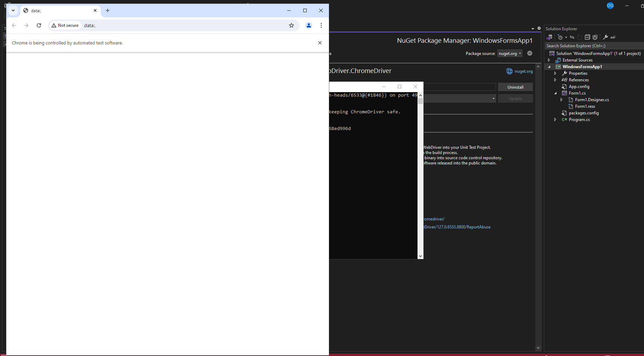This screenshot has height=356, width=644.
Task: Bookmark page with Chrome star icon
Action: pyautogui.click(x=291, y=25)
